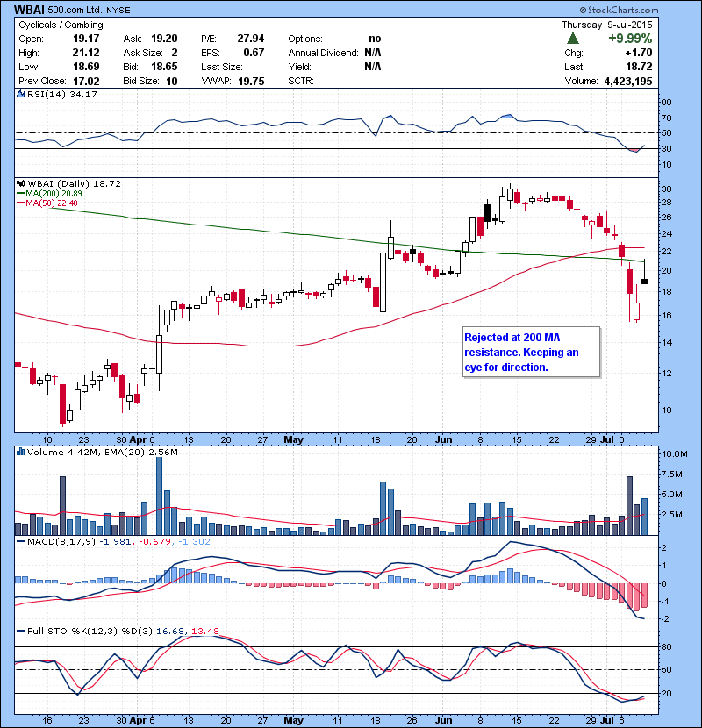Click the VWAP value 19.75

(x=251, y=81)
